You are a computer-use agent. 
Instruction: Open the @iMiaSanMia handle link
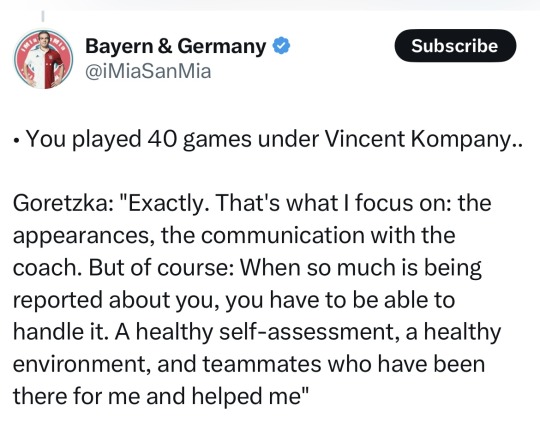click(x=148, y=71)
